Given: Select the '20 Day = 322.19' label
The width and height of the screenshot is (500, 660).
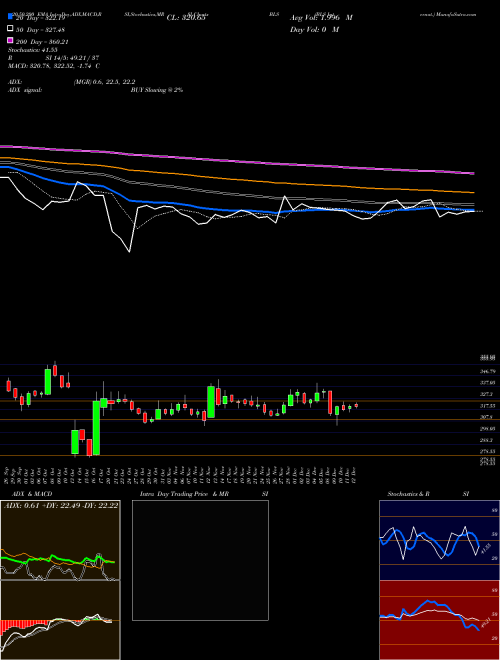Looking at the screenshot, I should (40, 18).
